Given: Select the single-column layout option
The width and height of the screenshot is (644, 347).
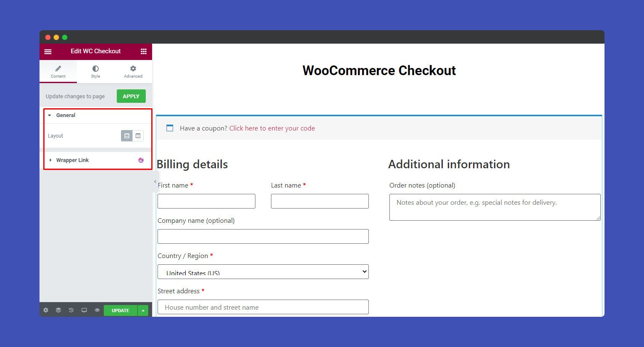Looking at the screenshot, I should coord(126,136).
